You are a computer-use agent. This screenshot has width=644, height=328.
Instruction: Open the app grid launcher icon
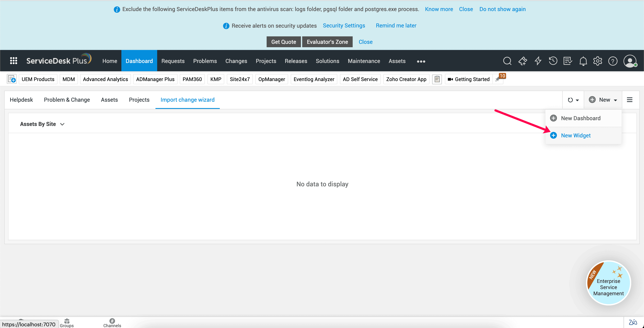pyautogui.click(x=13, y=61)
